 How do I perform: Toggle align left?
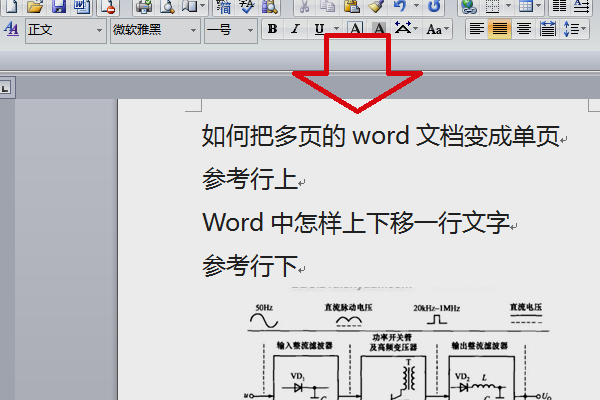pos(477,29)
